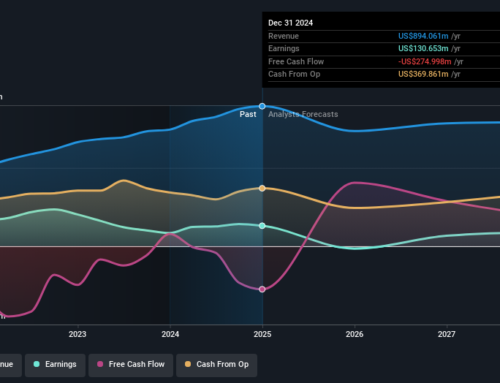Click the Cash From Op label in tooltip
Viewport: 500px width, 383px height.
coord(294,74)
